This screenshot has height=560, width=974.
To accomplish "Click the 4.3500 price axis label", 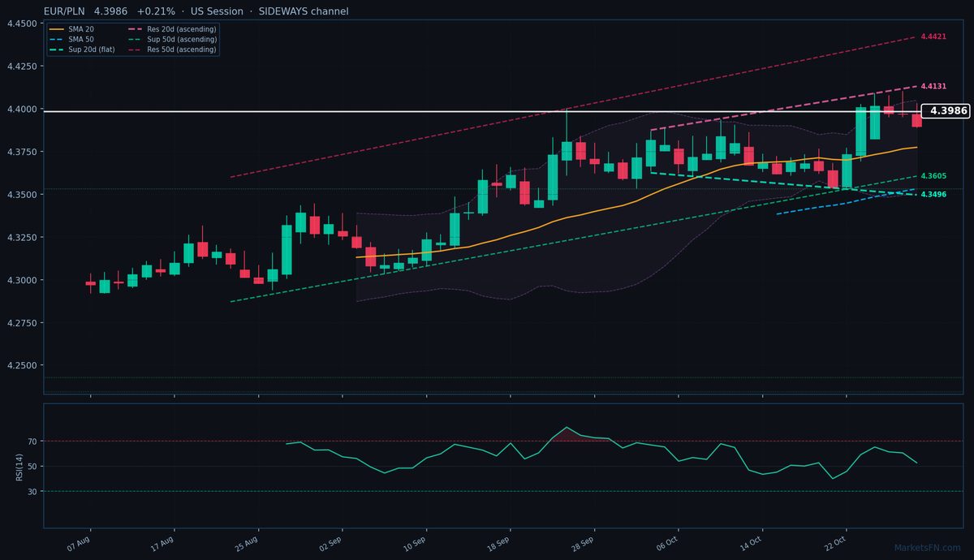I will tap(21, 195).
